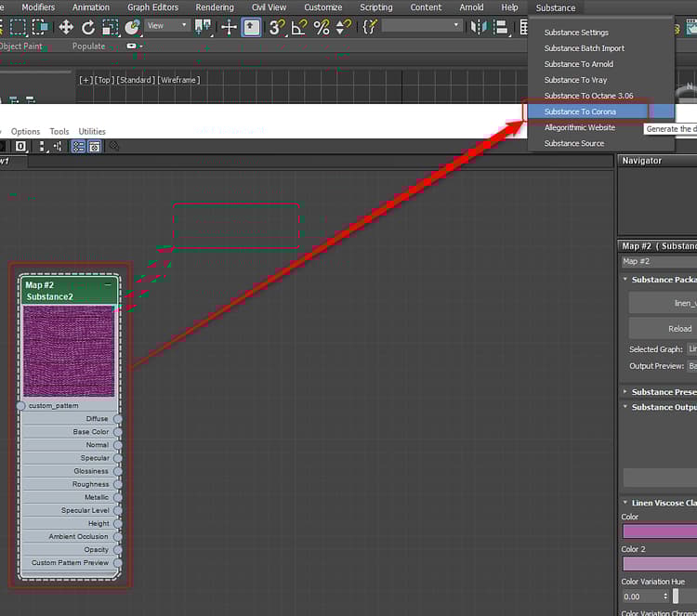Screen dimensions: 697x616
Task: Click the Select and Scale tool
Action: point(111,27)
